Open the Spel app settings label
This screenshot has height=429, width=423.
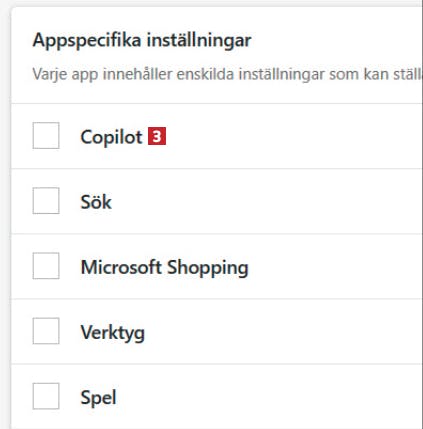(x=98, y=398)
